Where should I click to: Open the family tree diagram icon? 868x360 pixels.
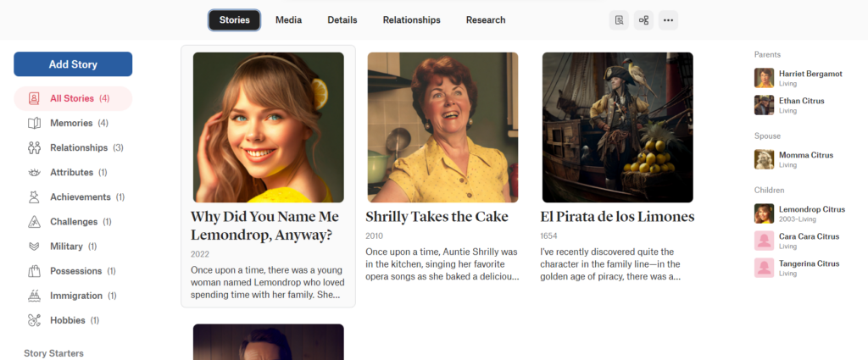tap(644, 20)
